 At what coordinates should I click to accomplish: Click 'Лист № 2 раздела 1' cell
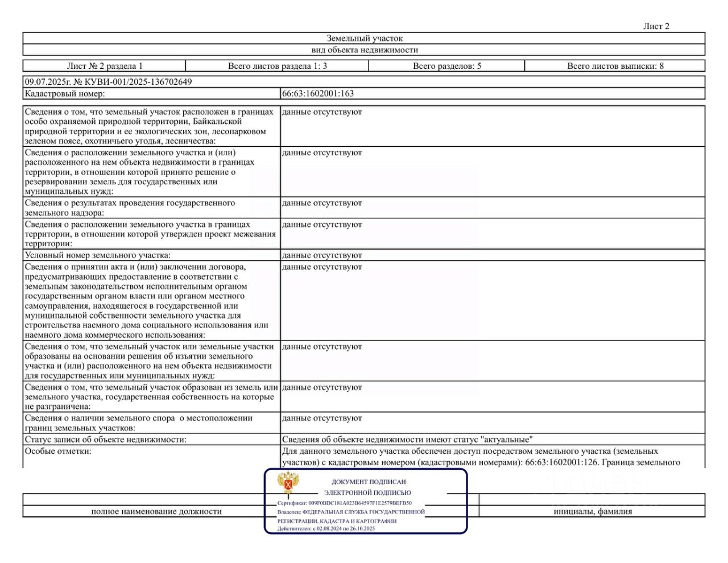(105, 66)
